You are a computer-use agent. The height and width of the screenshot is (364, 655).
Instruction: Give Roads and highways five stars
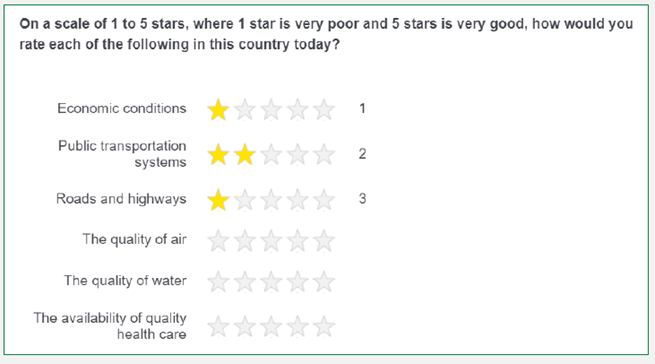(324, 200)
